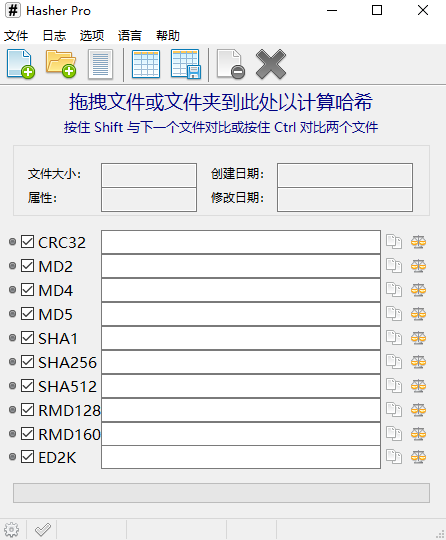Viewport: 446px width, 540px height.
Task: Maximize the Hasher Pro window
Action: [377, 10]
